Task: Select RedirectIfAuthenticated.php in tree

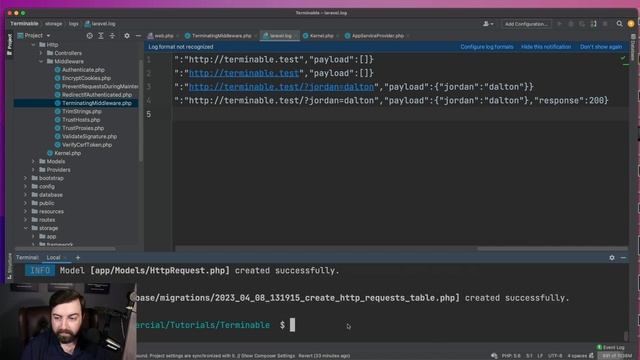Action: pyautogui.click(x=97, y=95)
